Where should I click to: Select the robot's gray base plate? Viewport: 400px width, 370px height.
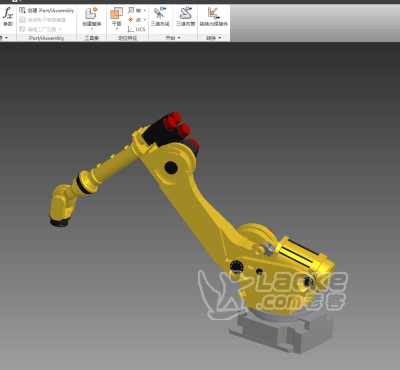[x=282, y=332]
